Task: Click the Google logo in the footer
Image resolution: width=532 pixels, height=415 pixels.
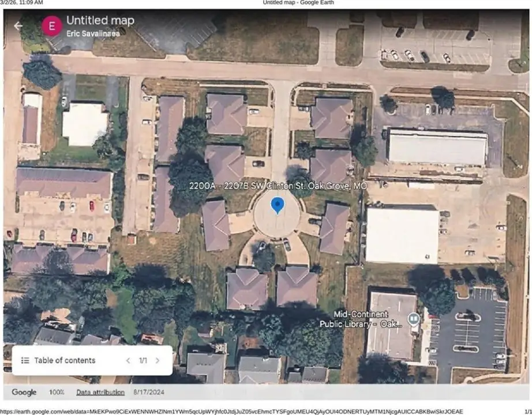Action: (x=24, y=393)
